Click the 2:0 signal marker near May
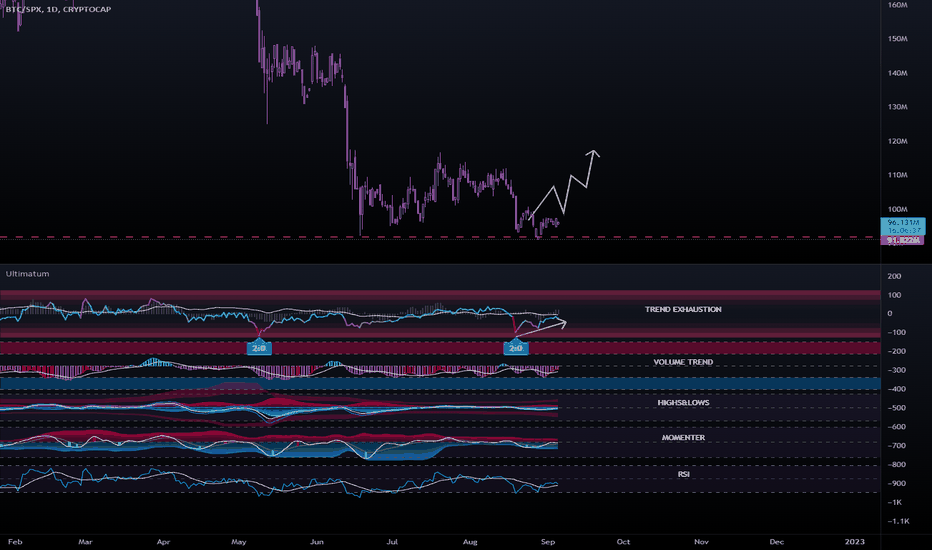This screenshot has height=550, width=932. 259,348
